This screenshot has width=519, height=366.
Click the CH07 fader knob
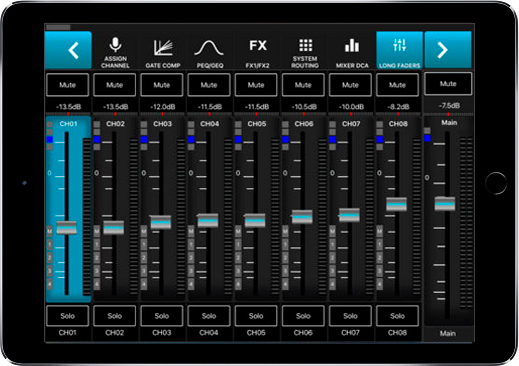coord(349,215)
